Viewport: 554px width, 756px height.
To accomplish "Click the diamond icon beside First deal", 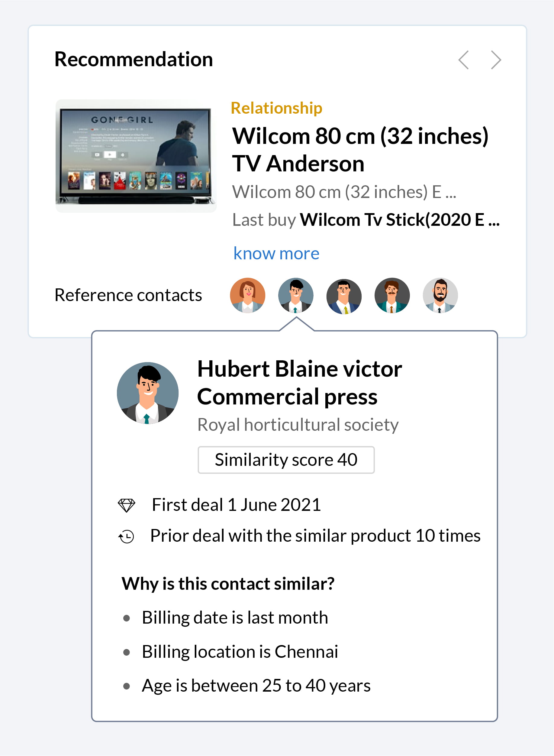I will pos(127,505).
